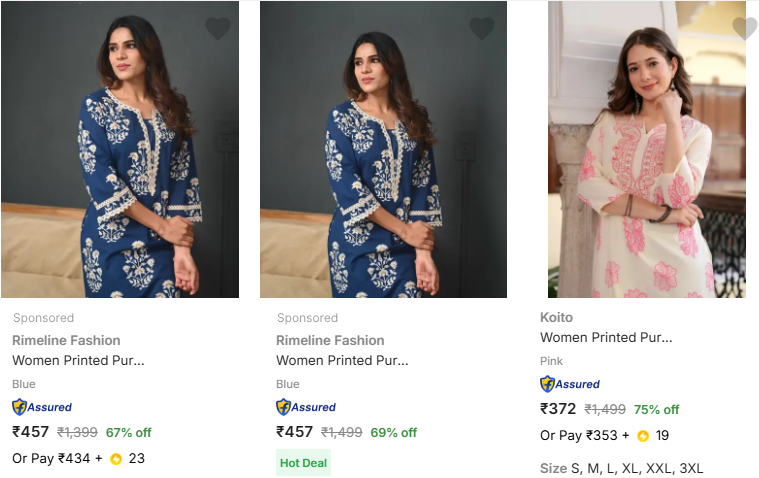Click the ₹372 price on Koito kurta

(x=558, y=409)
